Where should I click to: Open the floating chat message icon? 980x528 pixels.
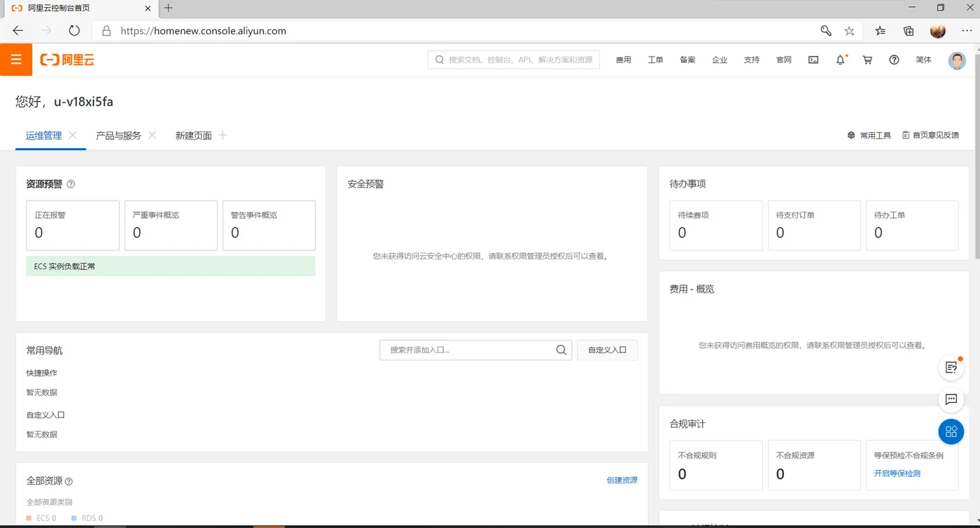(951, 400)
